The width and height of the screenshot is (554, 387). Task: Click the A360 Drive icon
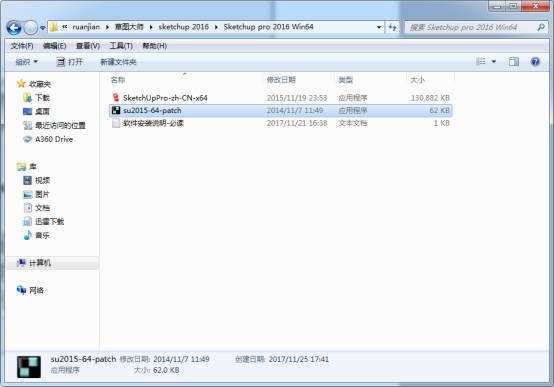click(x=27, y=139)
